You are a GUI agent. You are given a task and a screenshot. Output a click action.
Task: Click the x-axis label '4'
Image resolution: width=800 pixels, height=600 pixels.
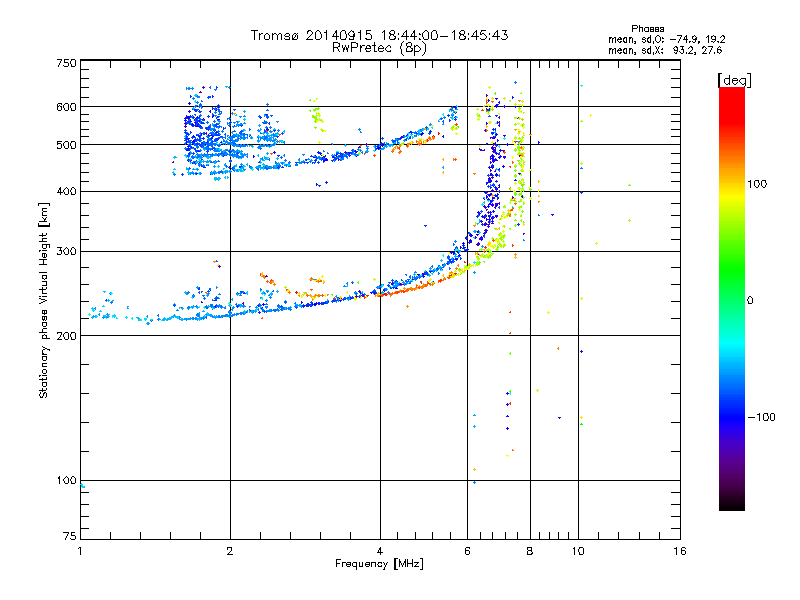380,551
